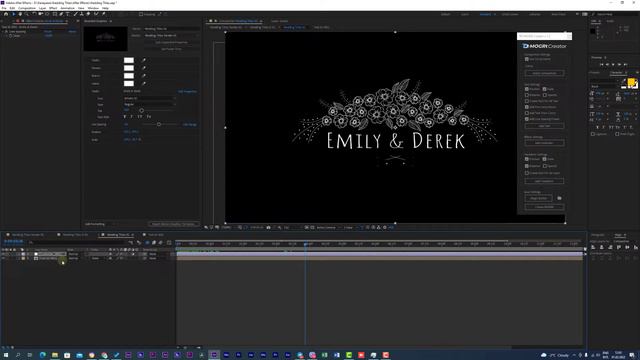Toggle the Ligatures checkbox in Character panel

593,134
